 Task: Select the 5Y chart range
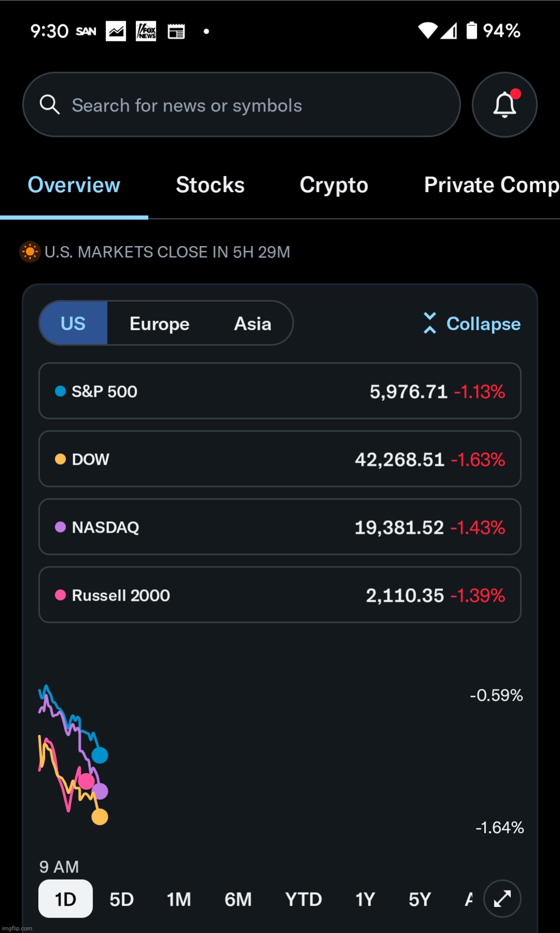(420, 899)
